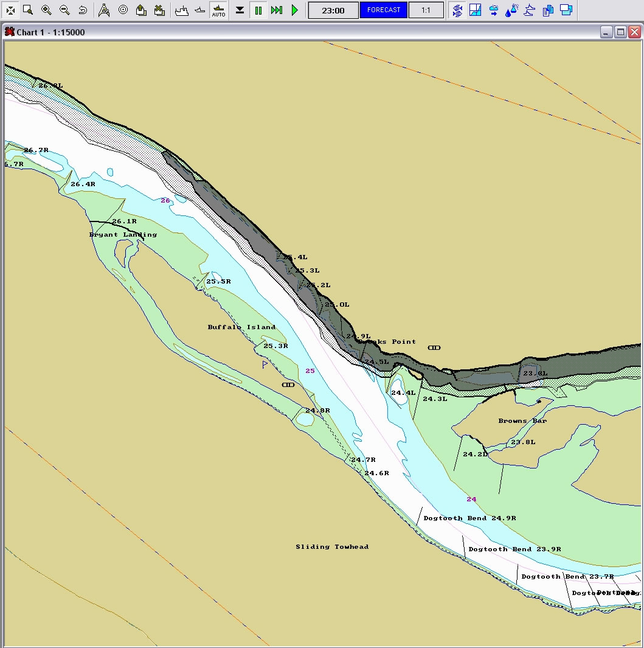Click the Browns Bar label
The image size is (644, 648).
[522, 420]
